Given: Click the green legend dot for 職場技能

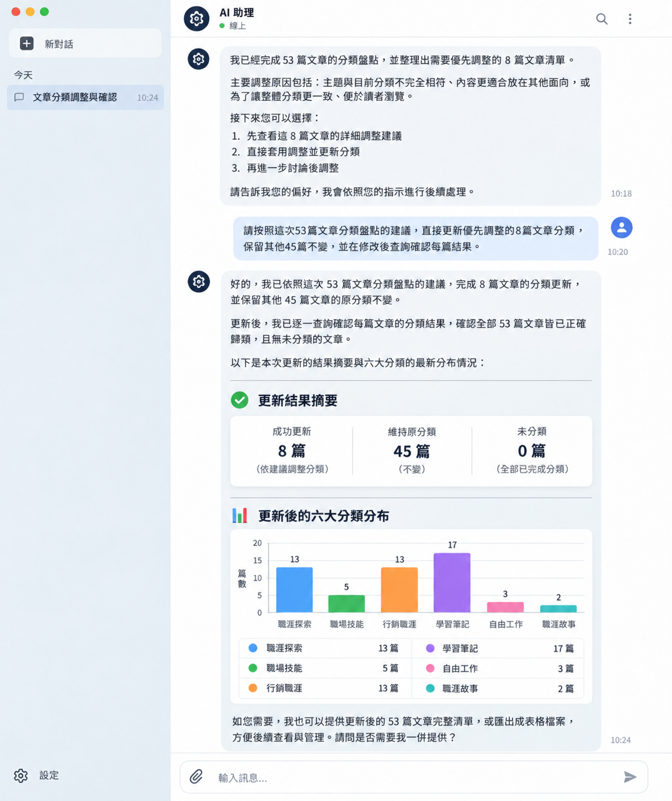Looking at the screenshot, I should click(253, 668).
